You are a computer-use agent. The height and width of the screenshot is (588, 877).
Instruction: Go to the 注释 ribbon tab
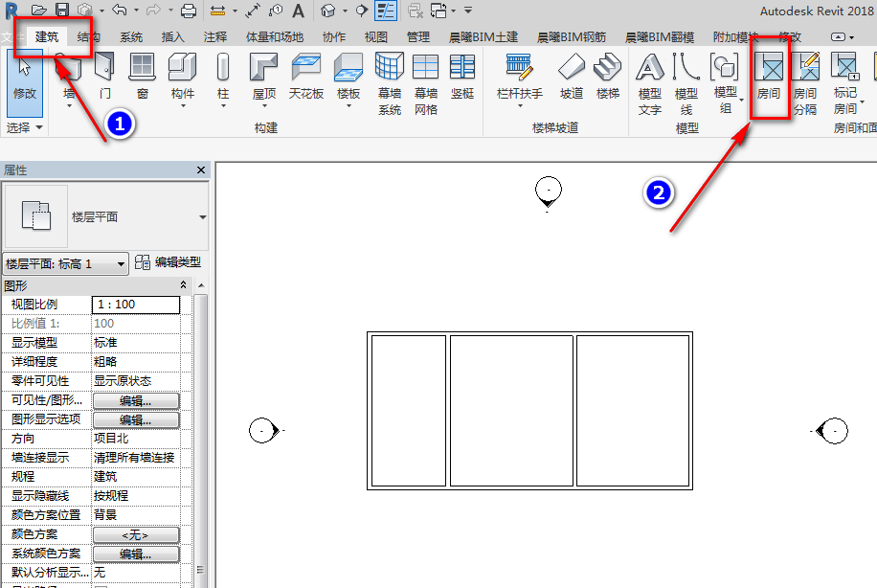pos(215,37)
